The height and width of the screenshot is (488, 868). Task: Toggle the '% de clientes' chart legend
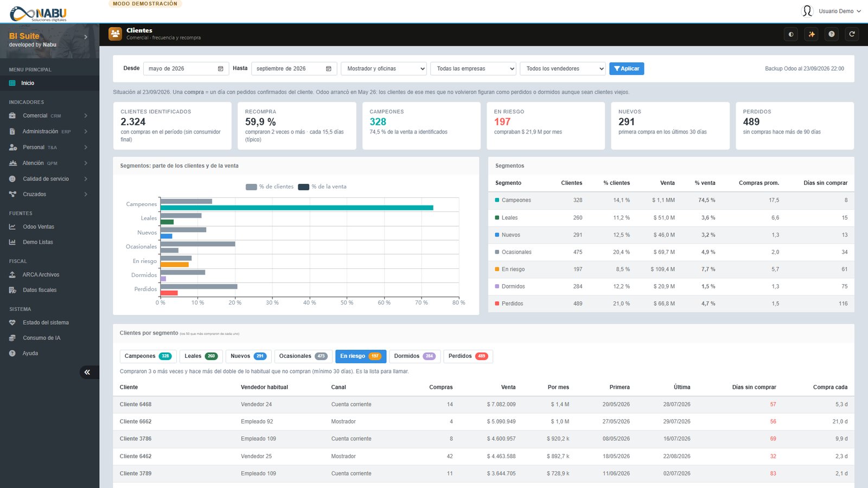pos(270,187)
